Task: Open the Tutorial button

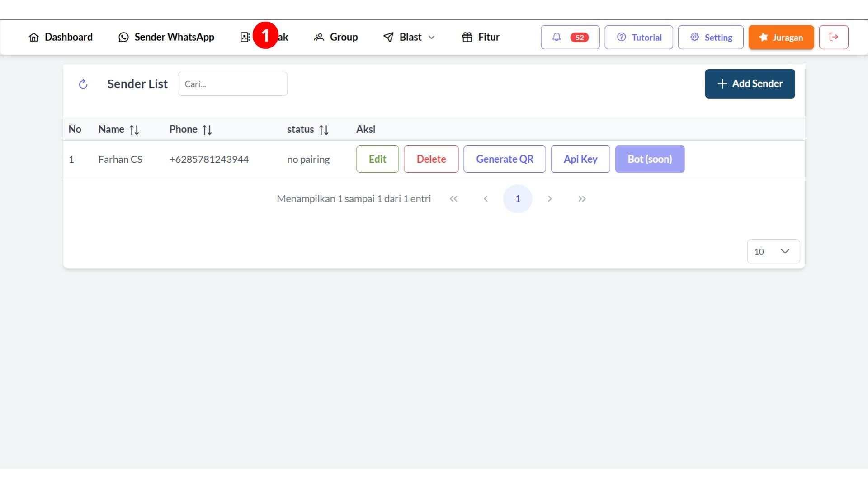Action: coord(639,37)
